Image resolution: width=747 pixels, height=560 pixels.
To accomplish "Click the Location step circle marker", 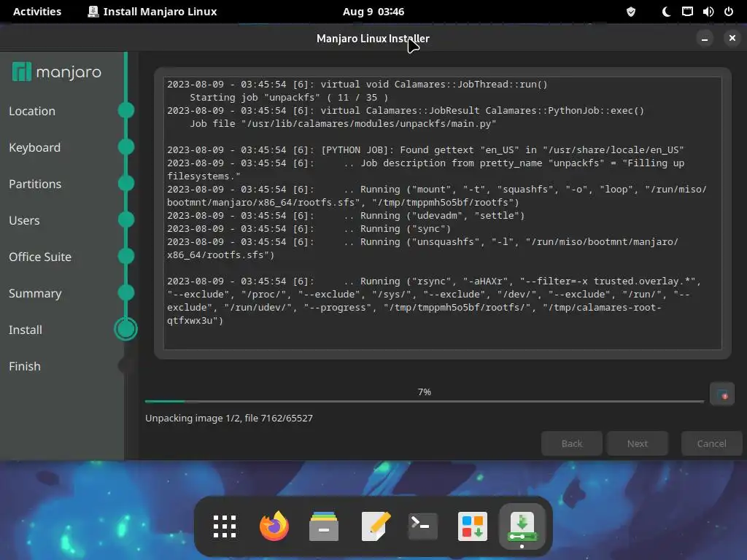I will tap(125, 110).
